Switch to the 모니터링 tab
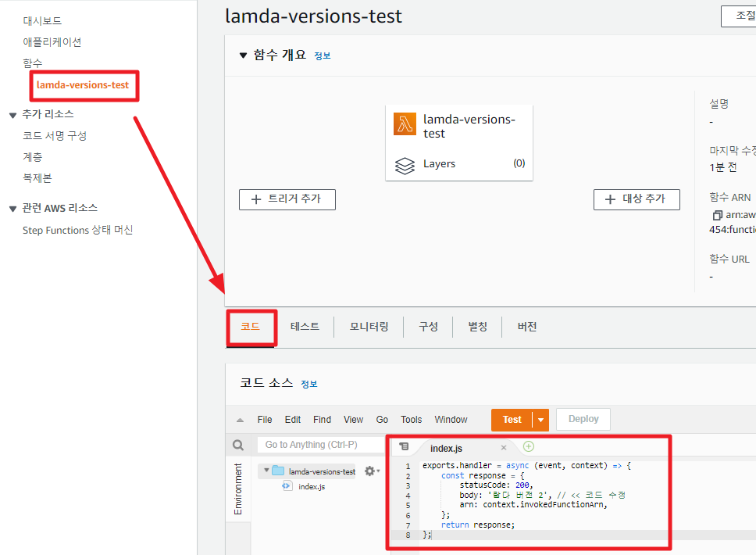The image size is (756, 555). 369,327
